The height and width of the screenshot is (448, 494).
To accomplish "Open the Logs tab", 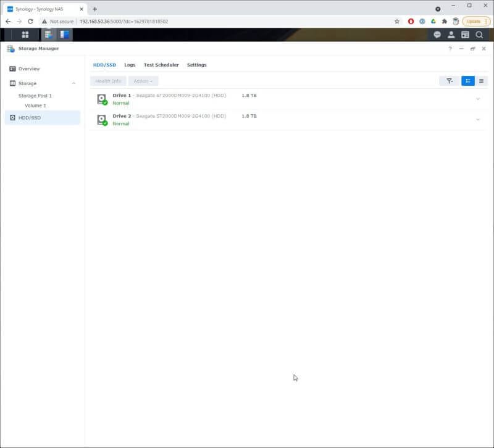I will coord(130,65).
